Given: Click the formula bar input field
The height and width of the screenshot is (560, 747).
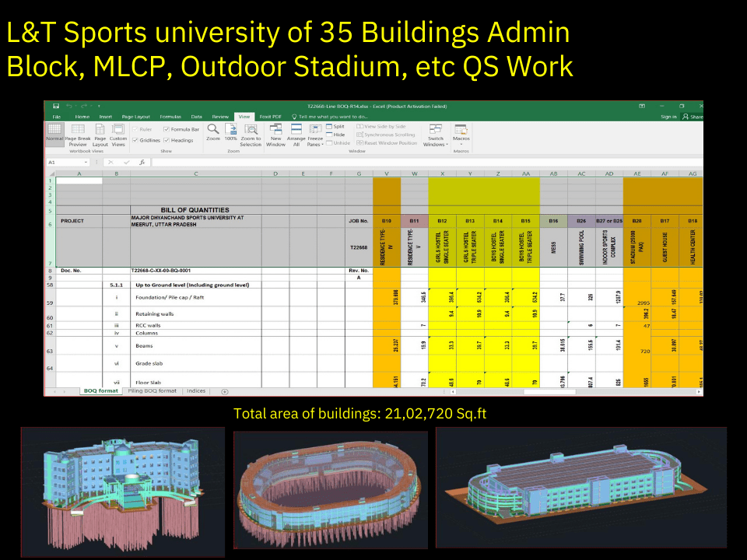Looking at the screenshot, I should click(x=426, y=163).
